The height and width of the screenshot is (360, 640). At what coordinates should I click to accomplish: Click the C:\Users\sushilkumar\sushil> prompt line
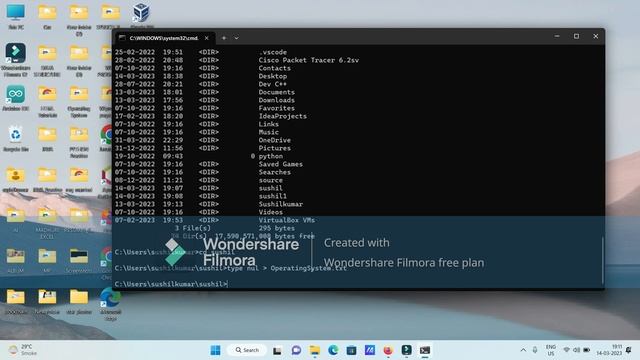coord(171,284)
